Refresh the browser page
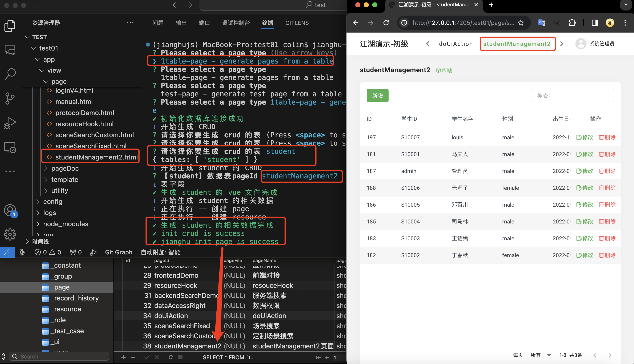634x364 pixels. [386, 23]
